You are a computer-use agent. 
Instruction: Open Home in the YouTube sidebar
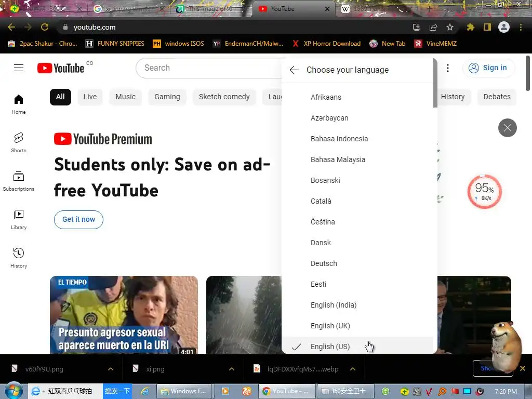[19, 104]
